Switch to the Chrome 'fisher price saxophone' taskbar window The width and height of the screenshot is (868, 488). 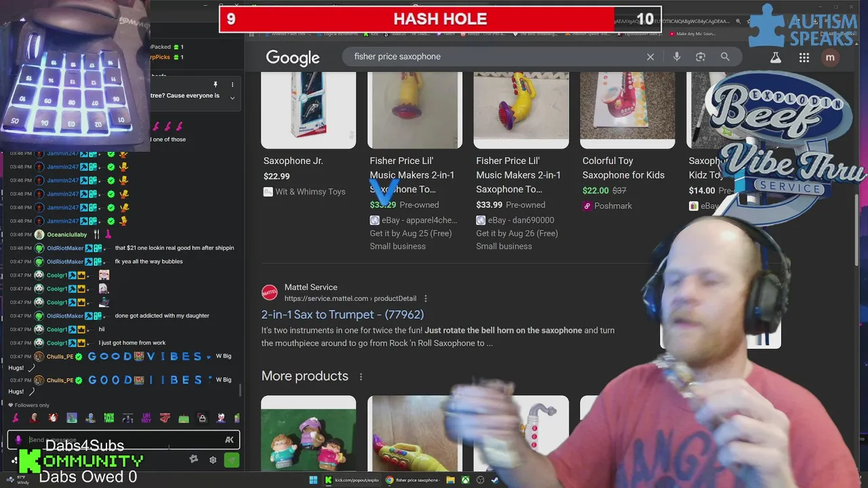[x=413, y=481]
